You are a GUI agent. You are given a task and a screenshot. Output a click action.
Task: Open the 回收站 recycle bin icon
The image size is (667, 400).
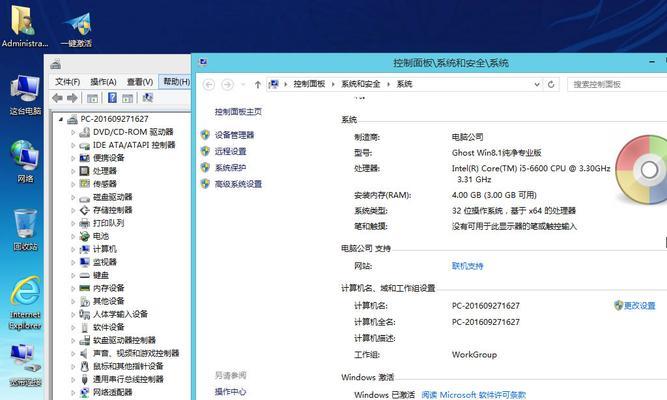[x=25, y=230]
